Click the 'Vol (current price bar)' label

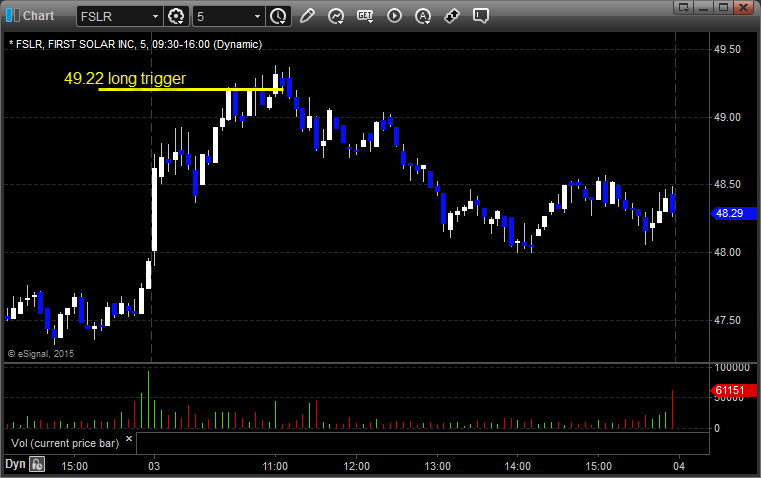tap(65, 443)
